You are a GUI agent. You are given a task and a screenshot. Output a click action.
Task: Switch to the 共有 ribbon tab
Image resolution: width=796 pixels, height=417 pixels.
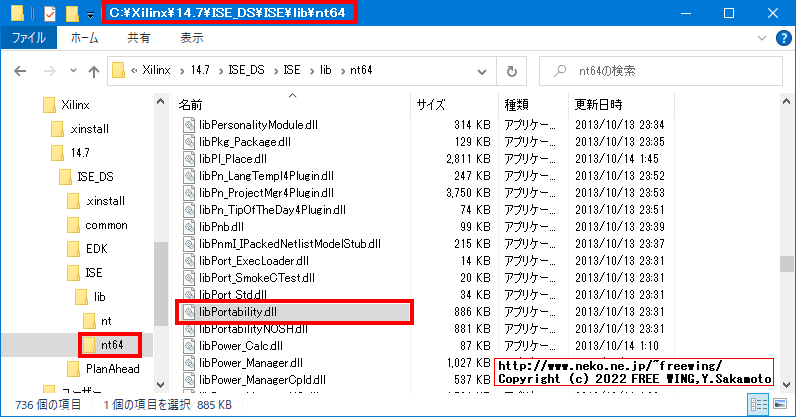(139, 38)
